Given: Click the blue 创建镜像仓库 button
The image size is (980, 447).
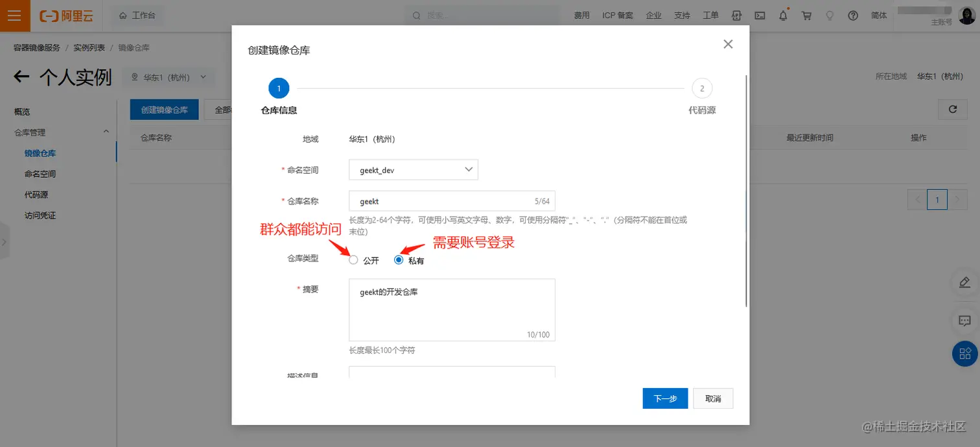Looking at the screenshot, I should pos(165,110).
